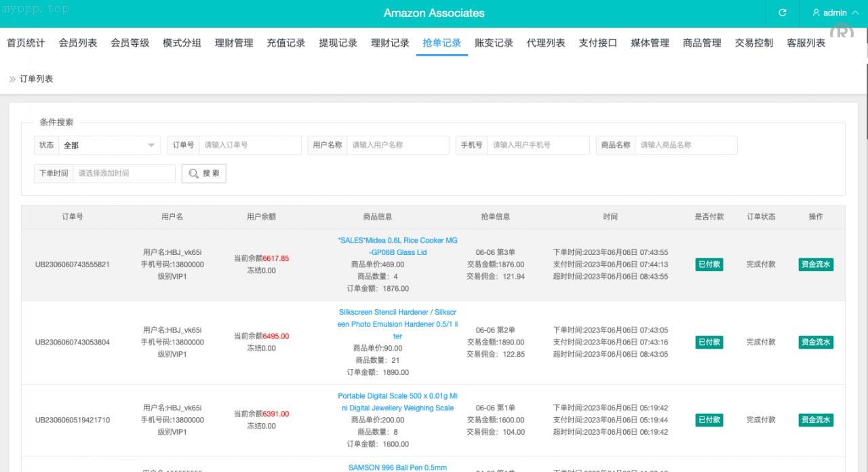Expand the 状态 status dropdown
This screenshot has height=472, width=868.
[x=108, y=145]
